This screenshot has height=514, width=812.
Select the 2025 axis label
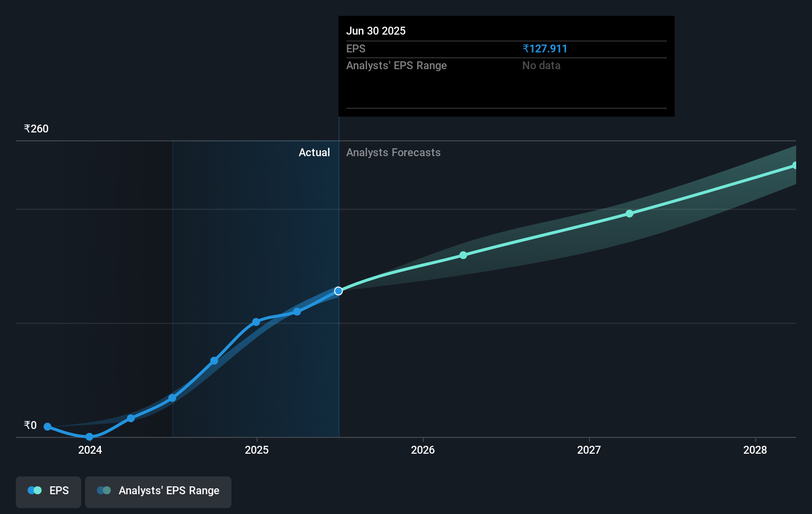[257, 450]
